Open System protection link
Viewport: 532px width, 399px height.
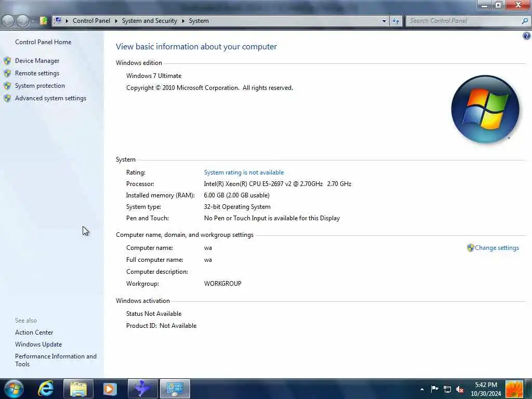point(39,86)
